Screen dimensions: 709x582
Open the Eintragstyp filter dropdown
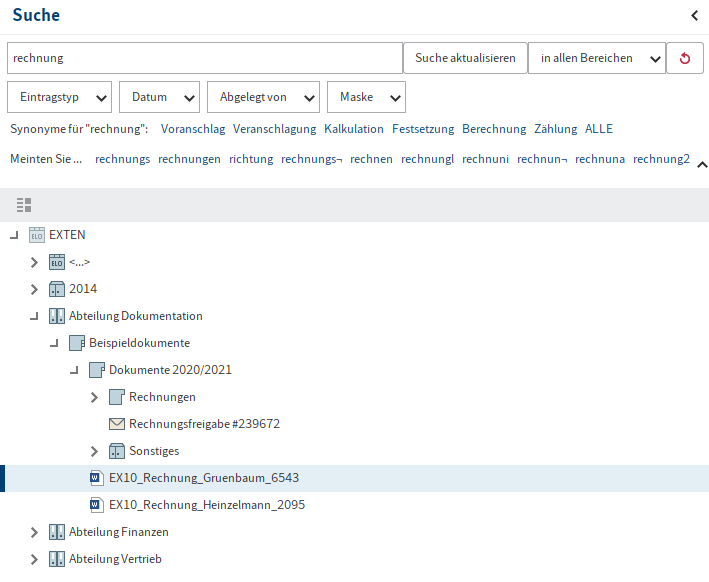(59, 97)
